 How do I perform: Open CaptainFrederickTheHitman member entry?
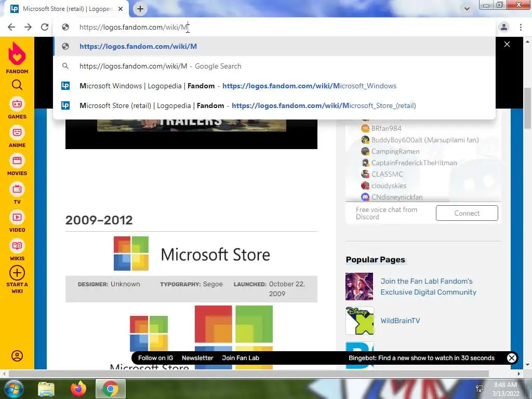409,163
